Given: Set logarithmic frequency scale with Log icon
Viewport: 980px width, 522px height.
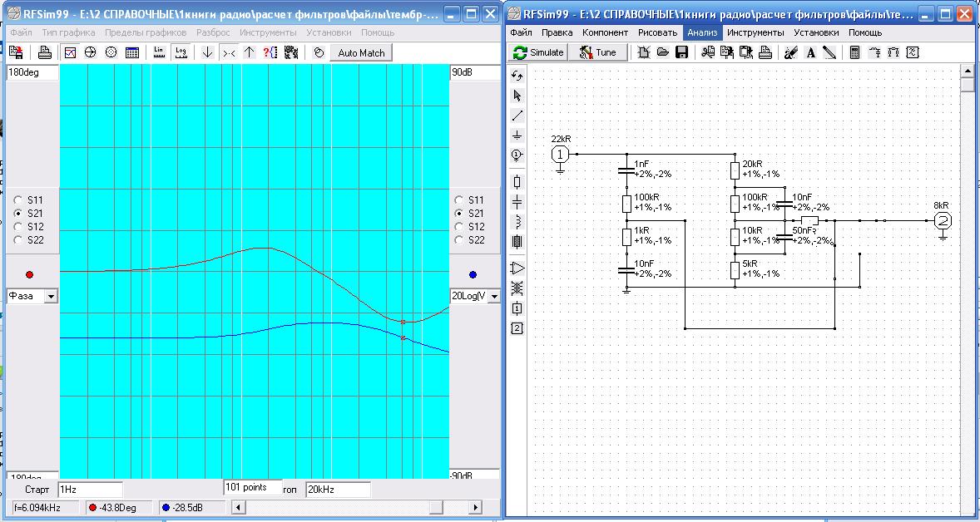Looking at the screenshot, I should click(181, 52).
